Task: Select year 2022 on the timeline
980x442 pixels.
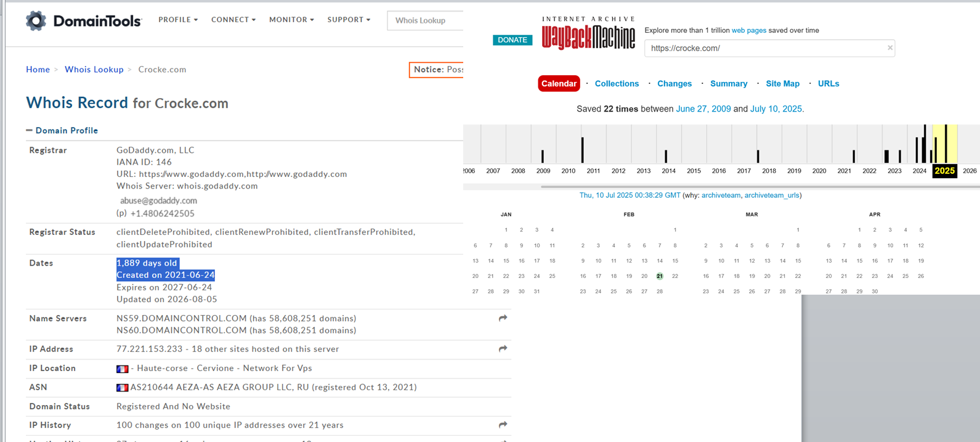Action: click(869, 171)
